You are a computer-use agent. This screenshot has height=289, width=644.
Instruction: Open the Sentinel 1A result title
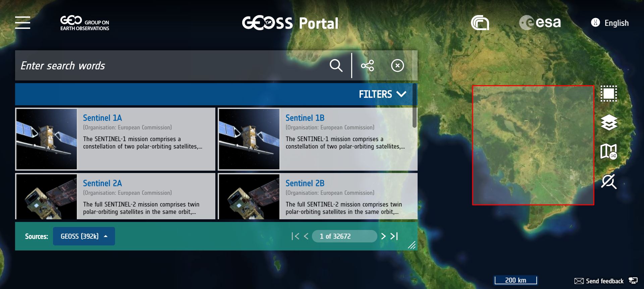(x=102, y=118)
